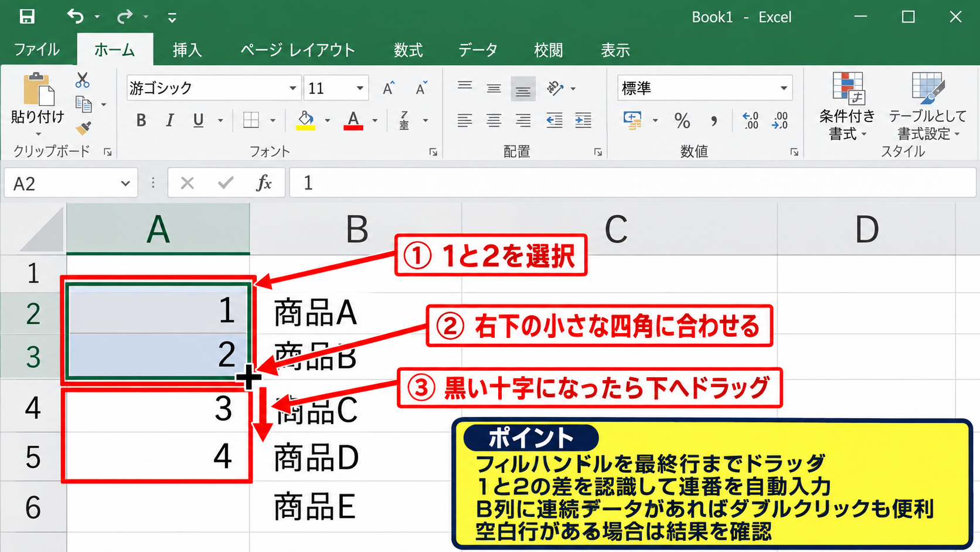Open the font size 11 dropdown
The width and height of the screenshot is (980, 552).
(360, 88)
